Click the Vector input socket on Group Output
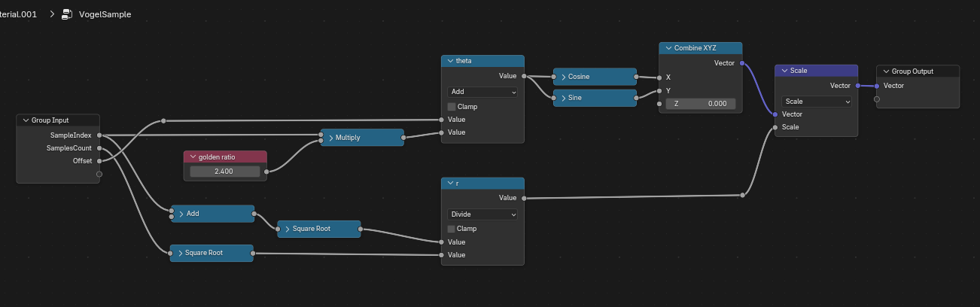Viewport: 980px width, 307px height. click(x=877, y=86)
